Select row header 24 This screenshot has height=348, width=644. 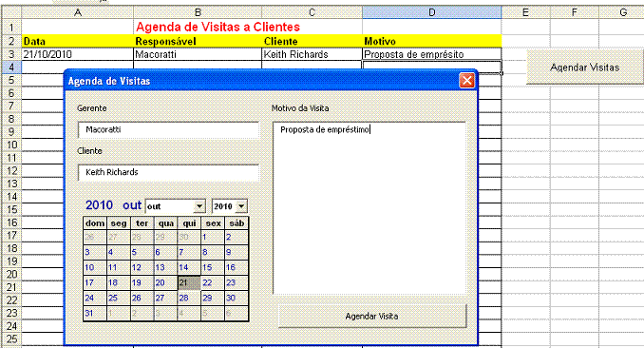point(11,326)
